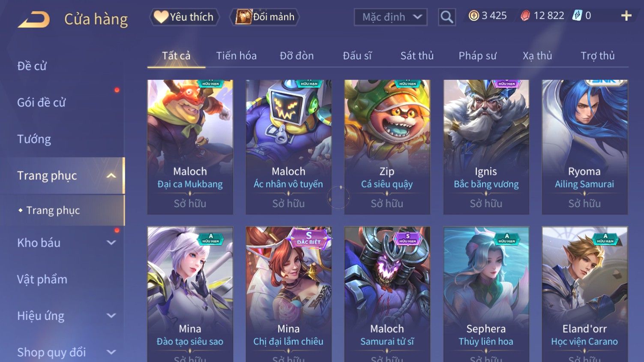
Task: Select the Trang phục sub-item
Action: coord(53,210)
